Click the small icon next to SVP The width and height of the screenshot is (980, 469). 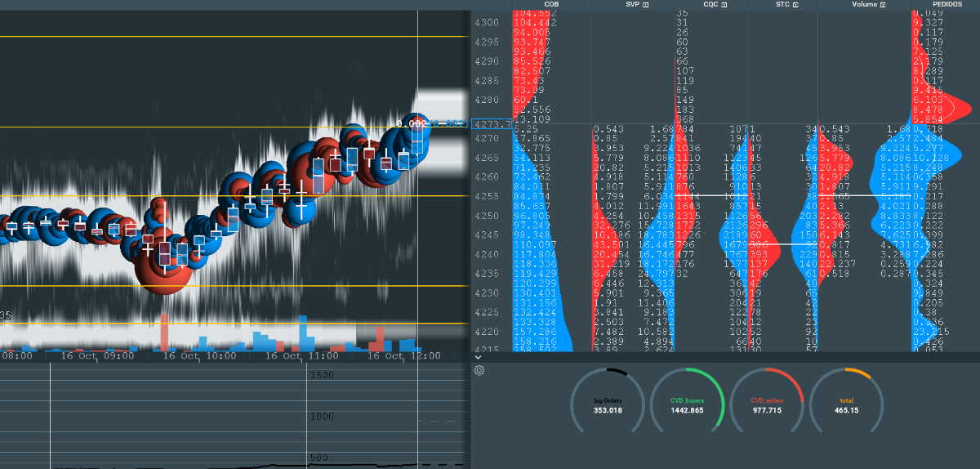point(646,5)
